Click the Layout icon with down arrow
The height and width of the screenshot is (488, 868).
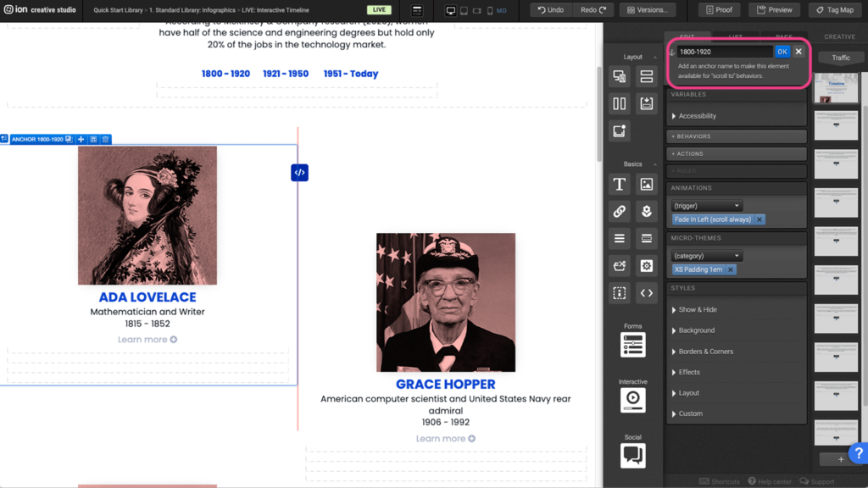pos(647,103)
